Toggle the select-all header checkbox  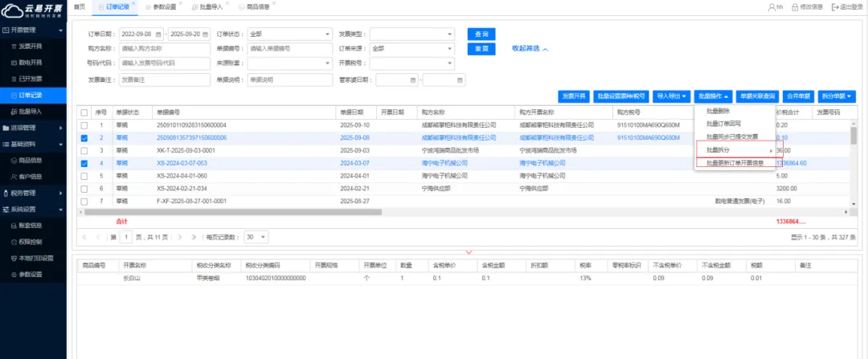[84, 112]
